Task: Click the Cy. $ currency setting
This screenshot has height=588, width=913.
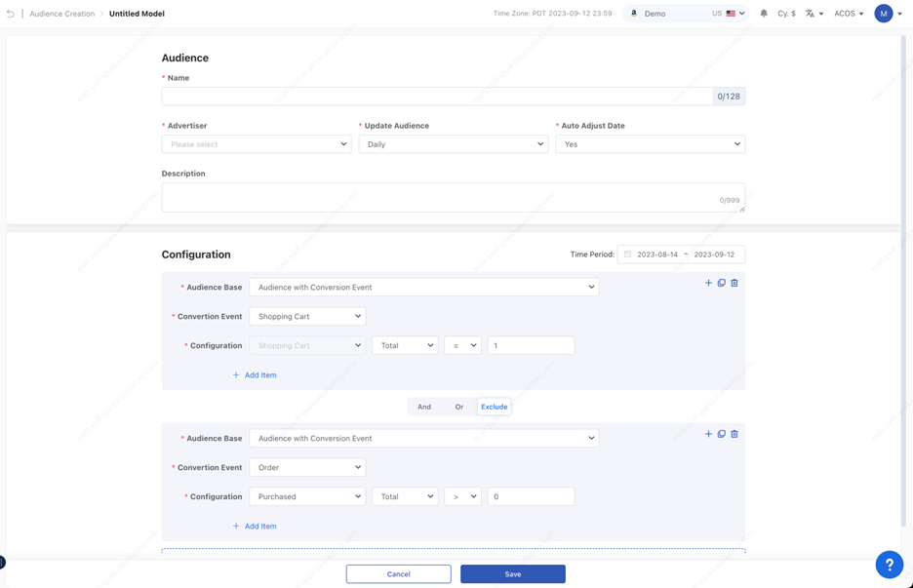Action: 786,14
